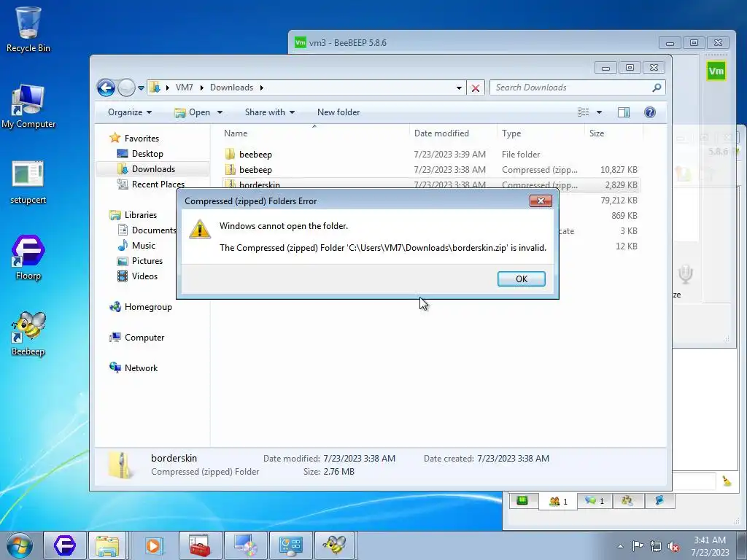The image size is (747, 560).
Task: Click the VM7 breadcrumb in the address bar
Action: [184, 87]
